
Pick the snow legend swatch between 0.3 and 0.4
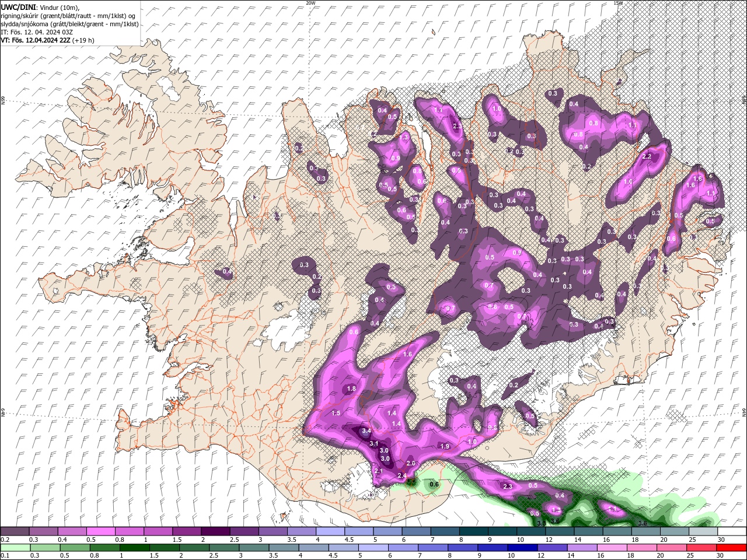[43, 531]
